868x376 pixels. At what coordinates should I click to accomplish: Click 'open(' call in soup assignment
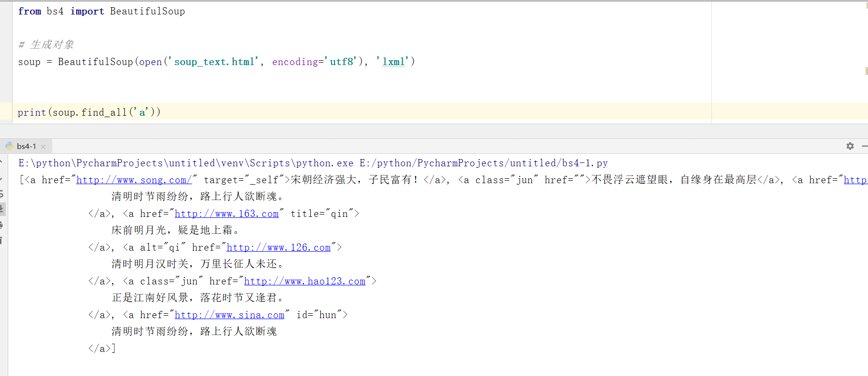[153, 62]
